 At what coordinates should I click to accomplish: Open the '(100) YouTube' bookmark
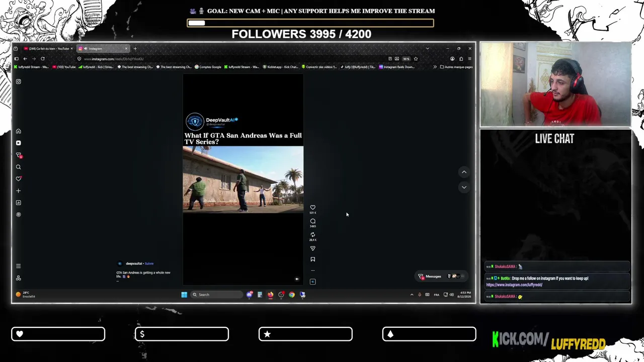coord(64,67)
